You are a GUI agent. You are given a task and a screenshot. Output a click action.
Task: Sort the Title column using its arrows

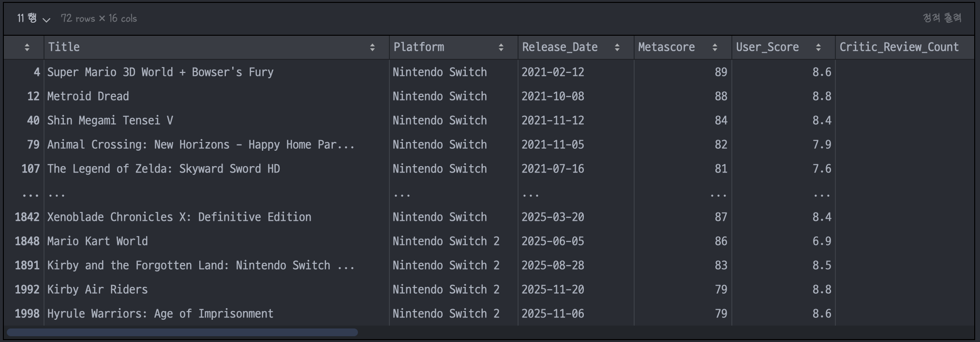pyautogui.click(x=372, y=47)
